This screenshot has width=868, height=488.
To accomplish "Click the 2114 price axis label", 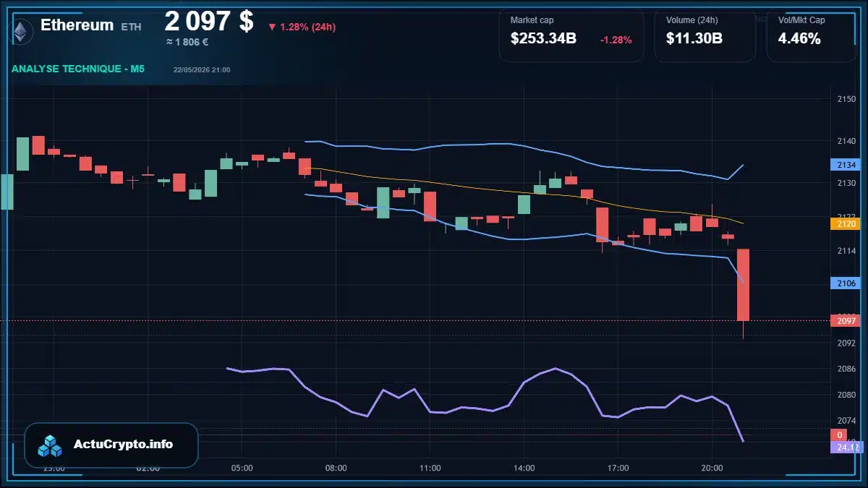I will (x=846, y=251).
